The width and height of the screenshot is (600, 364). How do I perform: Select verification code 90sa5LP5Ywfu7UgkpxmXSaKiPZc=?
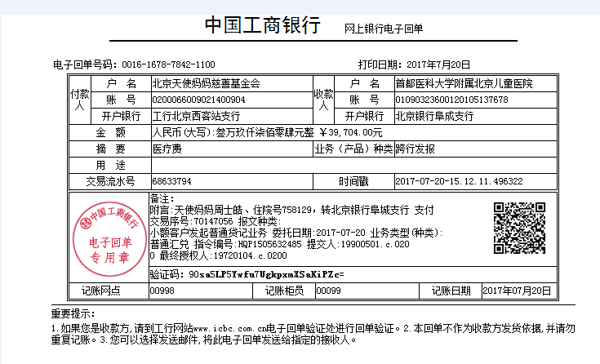point(266,275)
